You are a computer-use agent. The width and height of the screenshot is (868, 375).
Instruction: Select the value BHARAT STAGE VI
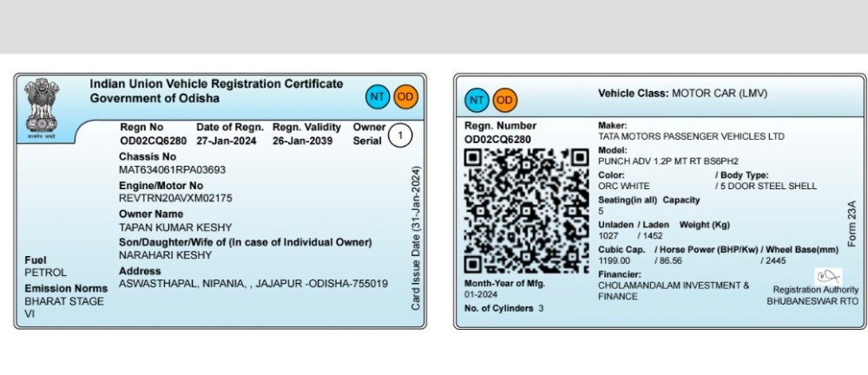click(64, 308)
